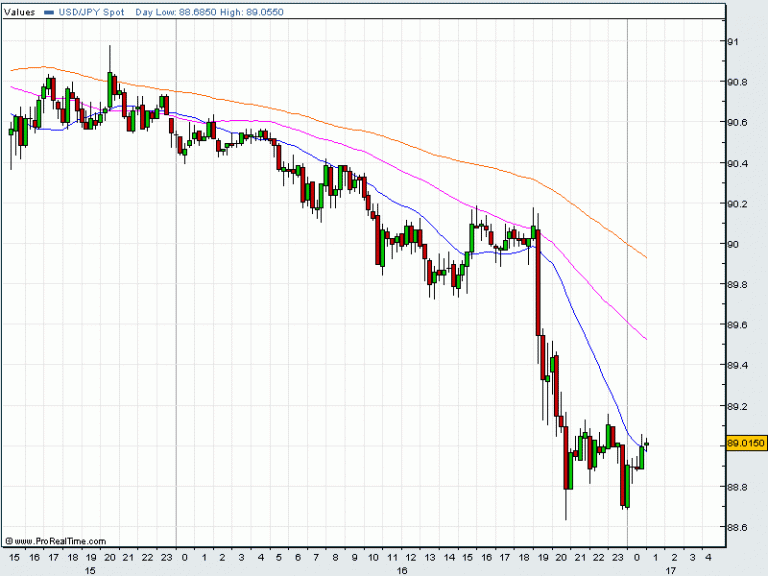Click the current price tag 89.0150
Image resolution: width=768 pixels, height=576 pixels.
coord(746,443)
